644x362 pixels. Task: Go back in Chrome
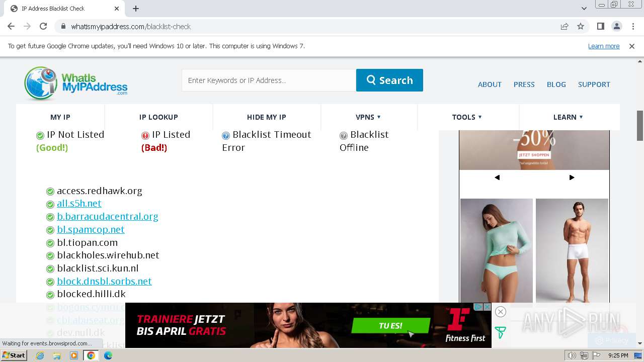pyautogui.click(x=11, y=26)
